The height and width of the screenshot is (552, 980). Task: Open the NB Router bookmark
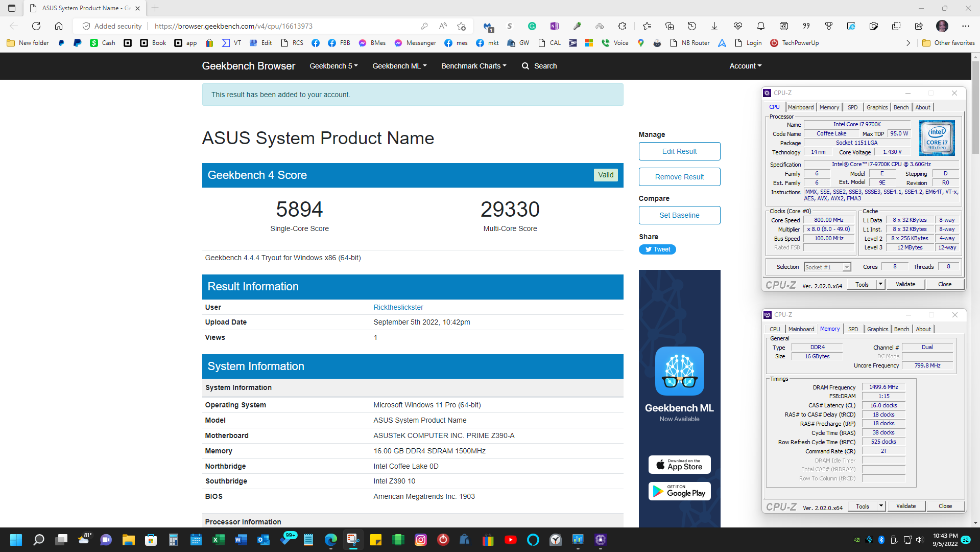(689, 43)
